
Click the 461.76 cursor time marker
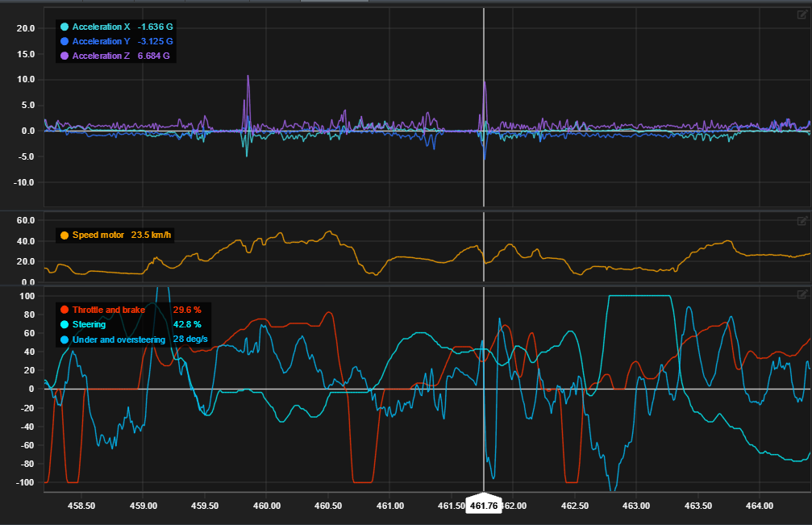pyautogui.click(x=484, y=506)
